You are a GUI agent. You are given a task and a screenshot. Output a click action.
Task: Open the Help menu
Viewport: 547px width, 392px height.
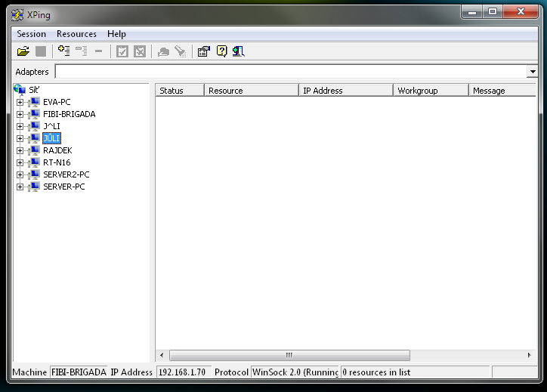(x=116, y=34)
